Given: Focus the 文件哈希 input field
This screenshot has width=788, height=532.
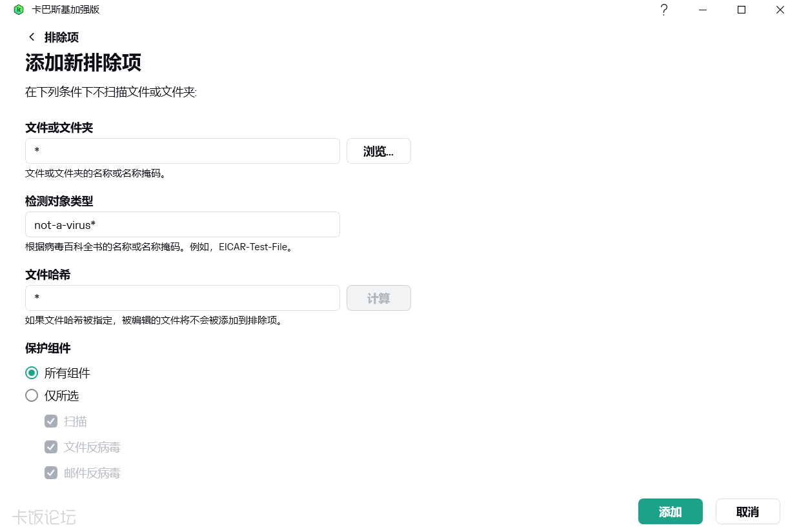Looking at the screenshot, I should click(x=183, y=298).
